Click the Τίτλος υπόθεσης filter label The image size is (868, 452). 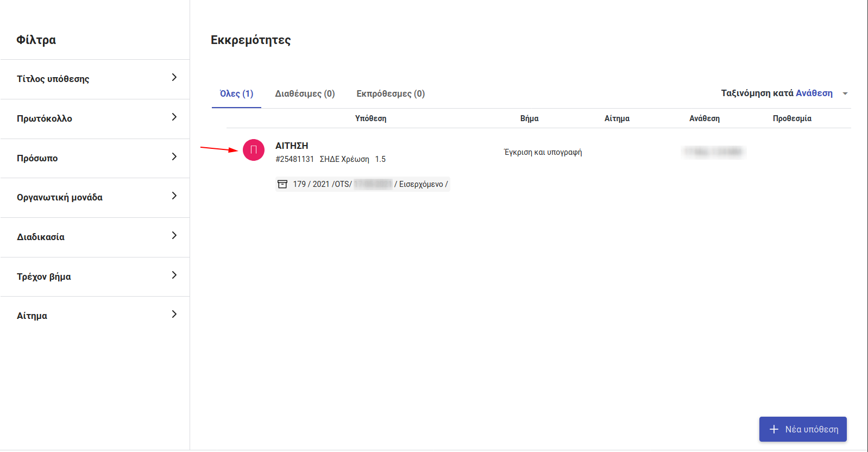click(x=53, y=79)
